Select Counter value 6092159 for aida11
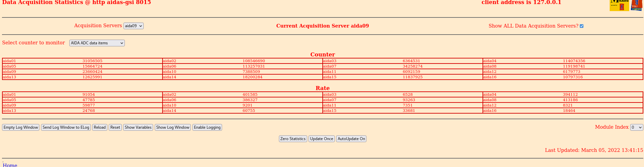Screen dimensions: 644x167 [x=412, y=72]
